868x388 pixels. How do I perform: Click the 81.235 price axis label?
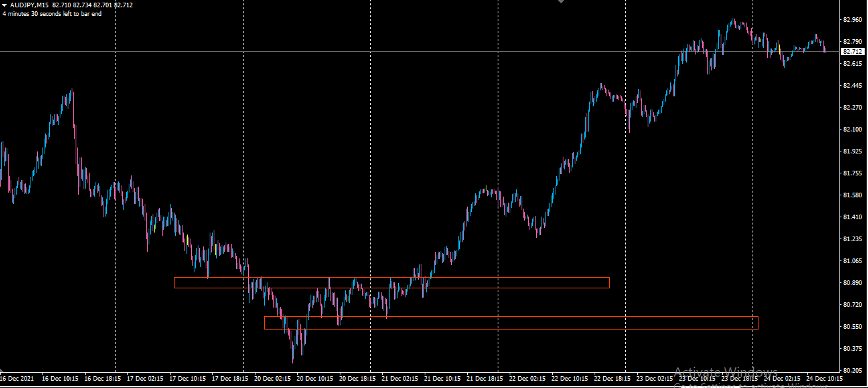tap(852, 239)
